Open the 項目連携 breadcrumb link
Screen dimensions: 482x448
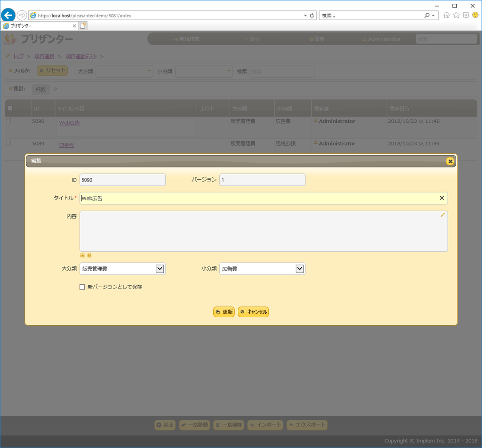click(x=44, y=56)
